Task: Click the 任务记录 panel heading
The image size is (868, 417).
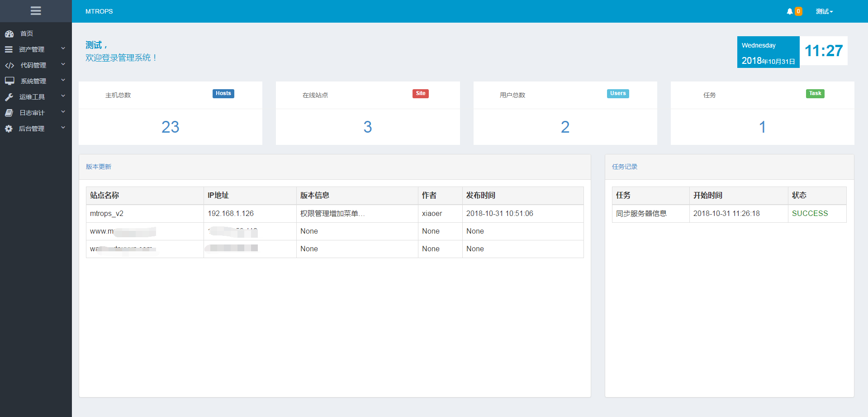Action: [x=625, y=167]
